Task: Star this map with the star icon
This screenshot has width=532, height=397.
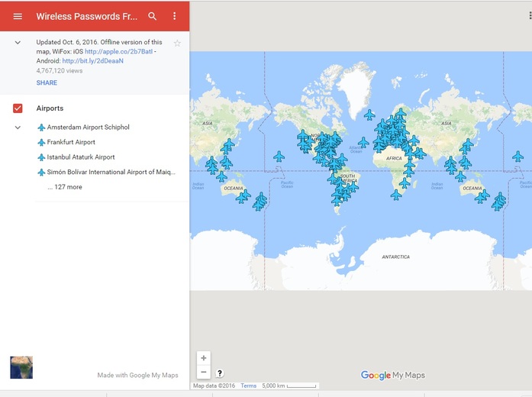Action: [177, 43]
